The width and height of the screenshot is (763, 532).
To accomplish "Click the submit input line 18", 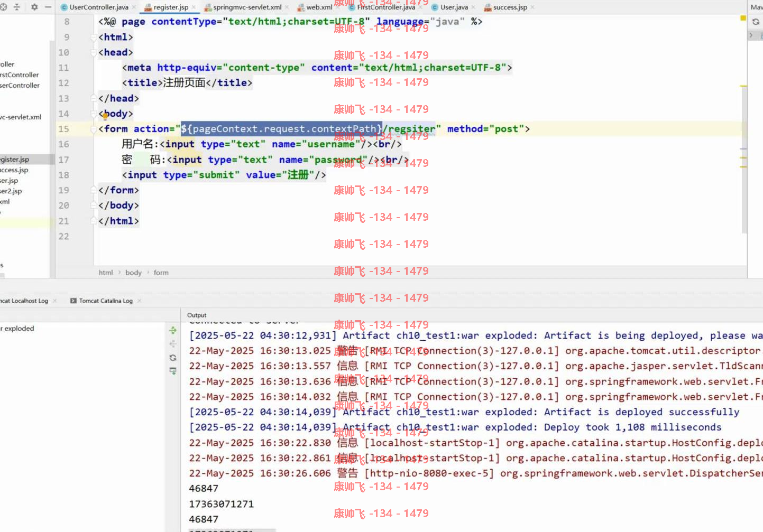I will point(224,175).
